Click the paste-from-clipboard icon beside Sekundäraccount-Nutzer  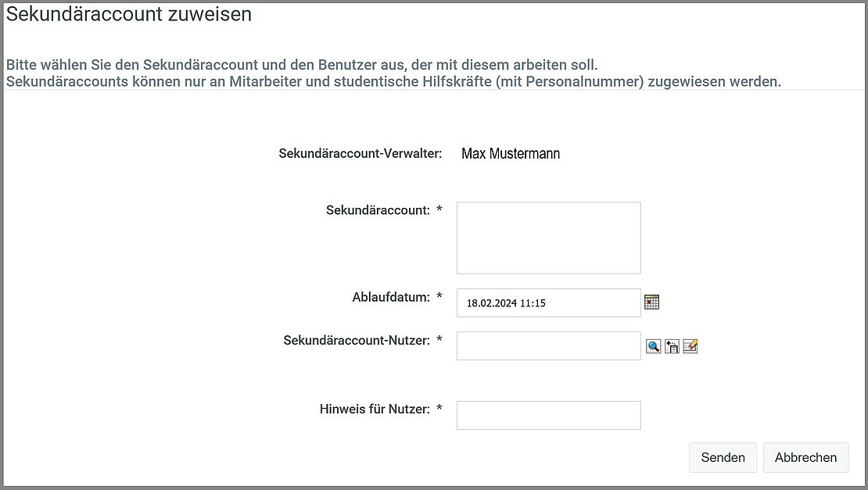pyautogui.click(x=672, y=346)
